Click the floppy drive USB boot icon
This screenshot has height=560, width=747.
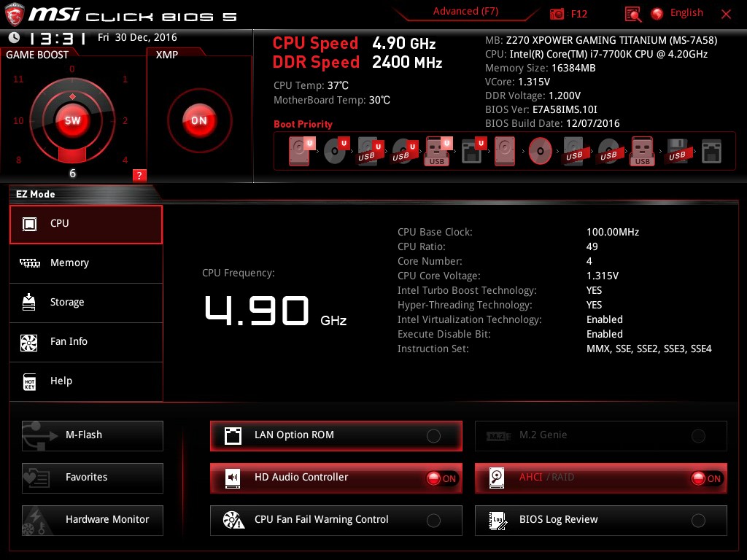[677, 151]
